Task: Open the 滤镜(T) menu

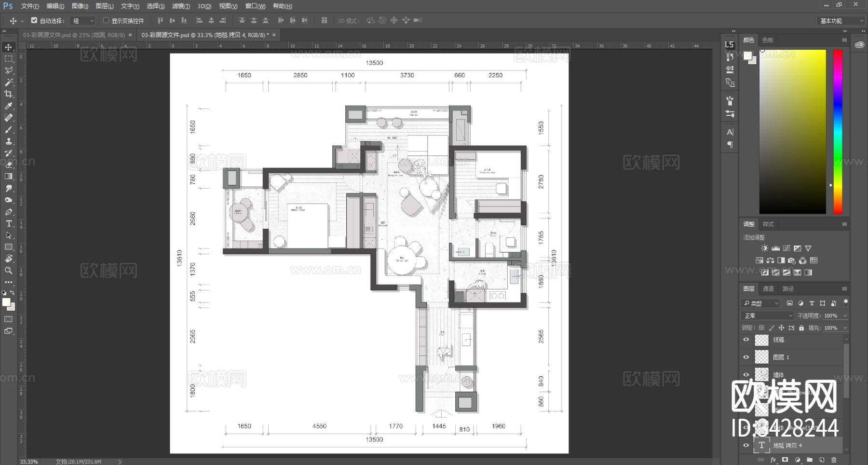Action: pyautogui.click(x=181, y=6)
